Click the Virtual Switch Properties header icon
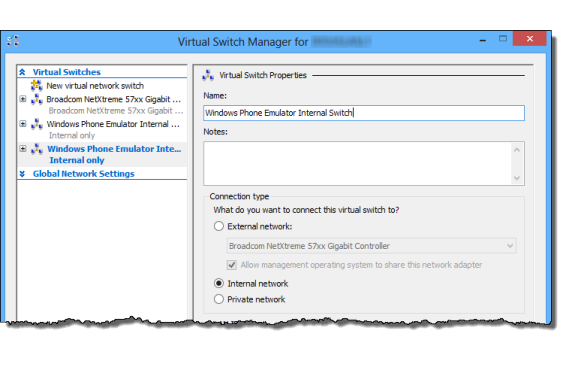The image size is (563, 366). coord(208,75)
